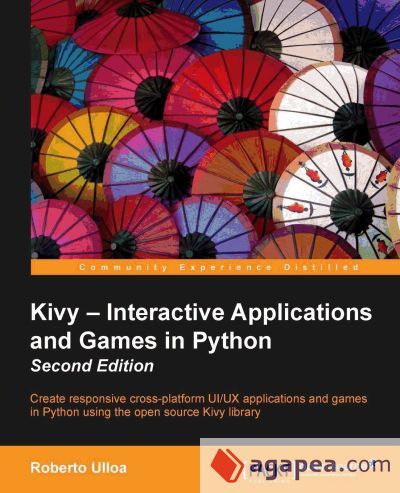
Task: Click the 'Kivy – Interactive Applications' title line
Action: pyautogui.click(x=201, y=314)
